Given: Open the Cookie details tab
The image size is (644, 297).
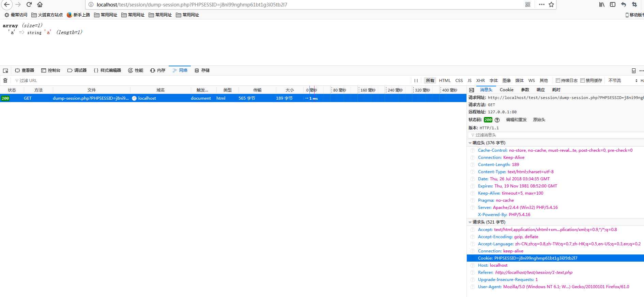Looking at the screenshot, I should [506, 90].
